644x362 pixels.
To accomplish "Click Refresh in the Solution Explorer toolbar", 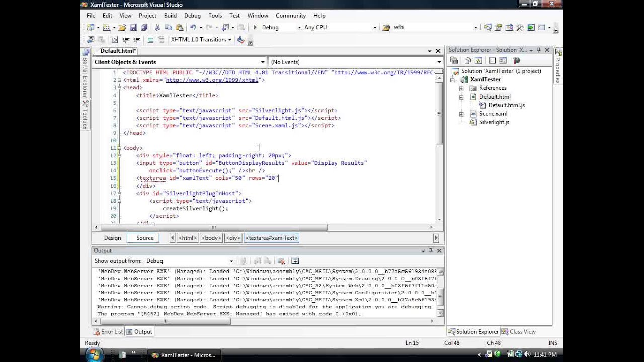I will tap(478, 60).
